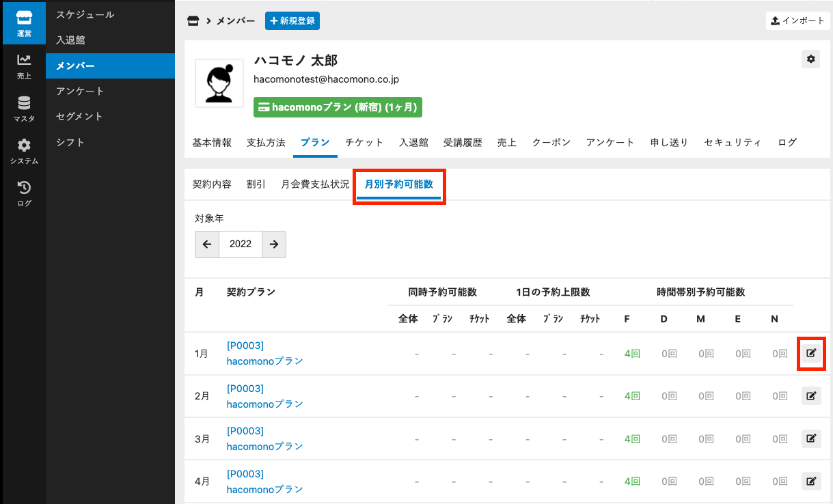This screenshot has height=504, width=833.
Task: Select スケジュール in the side menu
Action: (85, 14)
